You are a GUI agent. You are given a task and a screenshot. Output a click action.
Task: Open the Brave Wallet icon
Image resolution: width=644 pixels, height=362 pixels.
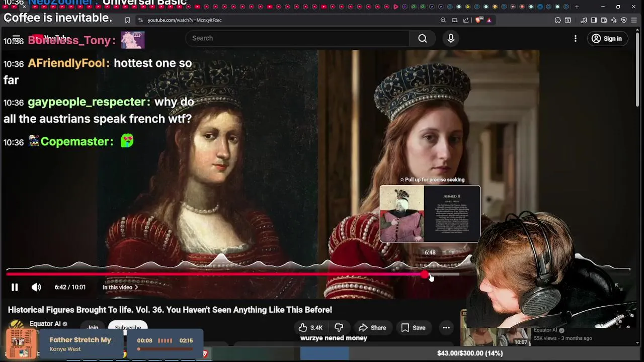(604, 20)
